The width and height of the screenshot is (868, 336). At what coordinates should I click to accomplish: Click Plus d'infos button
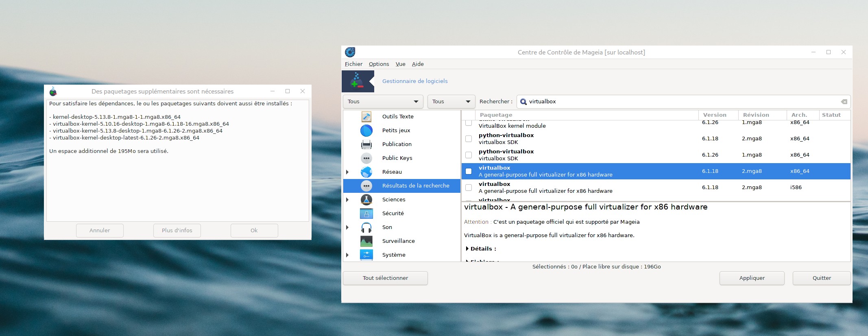177,231
